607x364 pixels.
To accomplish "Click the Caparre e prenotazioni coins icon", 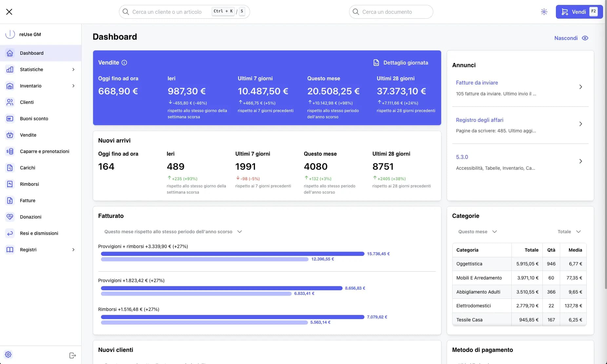I will [10, 151].
